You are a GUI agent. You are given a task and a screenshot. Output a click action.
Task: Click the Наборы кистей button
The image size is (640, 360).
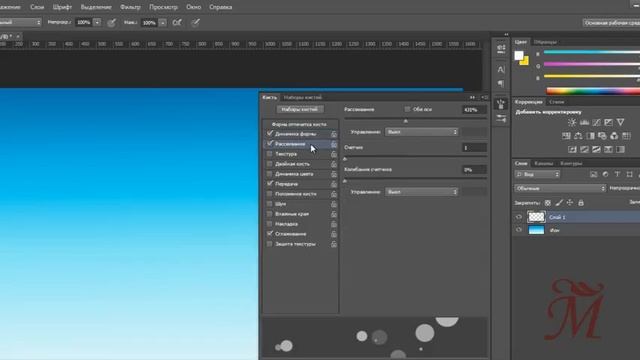click(x=300, y=109)
